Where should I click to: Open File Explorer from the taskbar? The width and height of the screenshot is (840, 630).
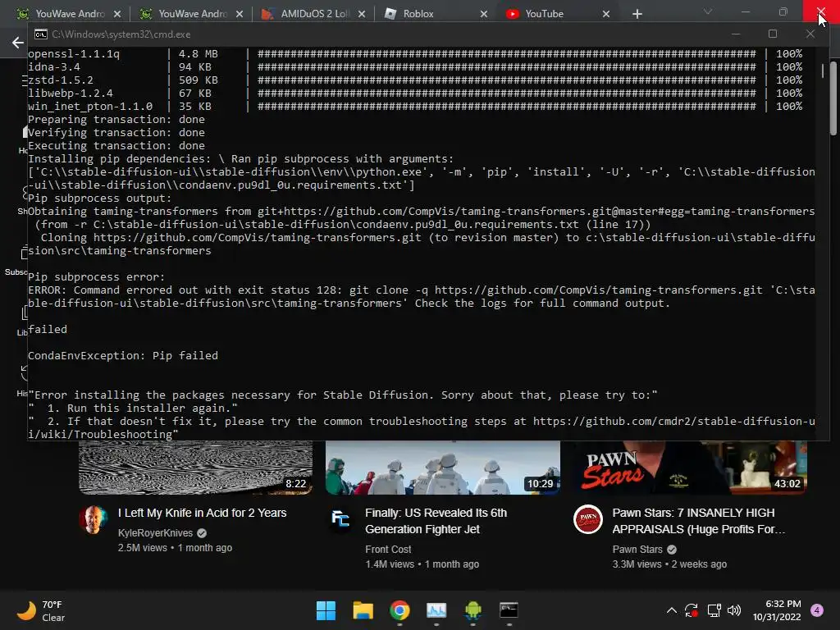[363, 610]
